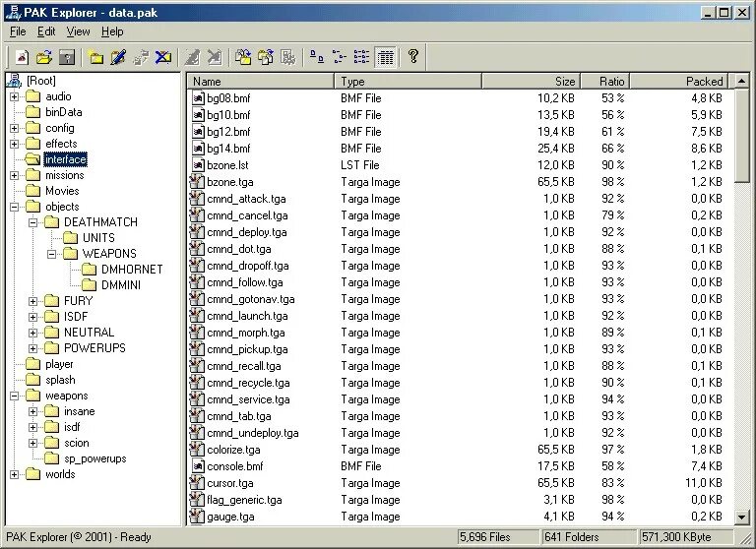Expand the worlds folder node
Viewport: 756px width, 549px height.
pos(15,474)
